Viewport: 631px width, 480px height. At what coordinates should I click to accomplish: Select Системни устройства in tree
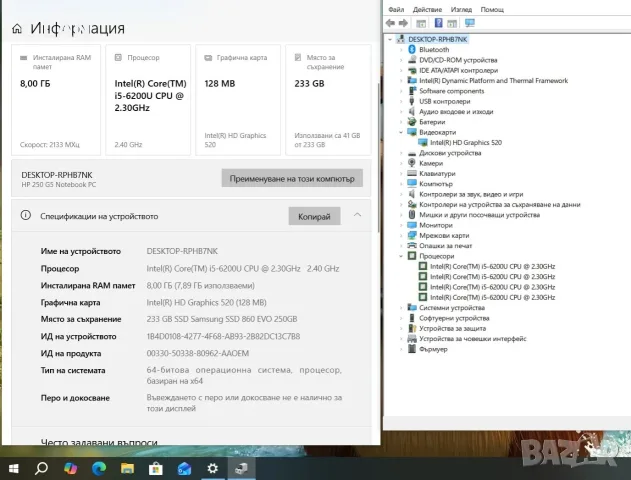(452, 308)
